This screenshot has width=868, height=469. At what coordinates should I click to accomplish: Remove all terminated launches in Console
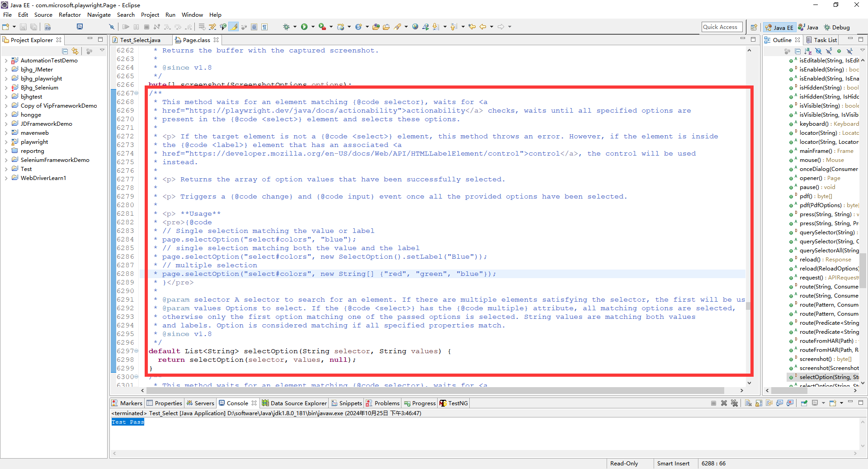pos(734,403)
